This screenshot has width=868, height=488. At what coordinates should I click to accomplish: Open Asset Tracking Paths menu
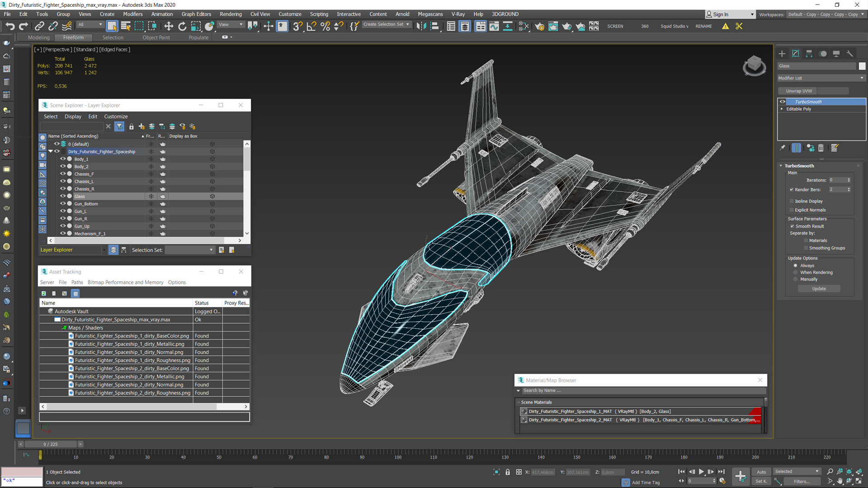[77, 282]
